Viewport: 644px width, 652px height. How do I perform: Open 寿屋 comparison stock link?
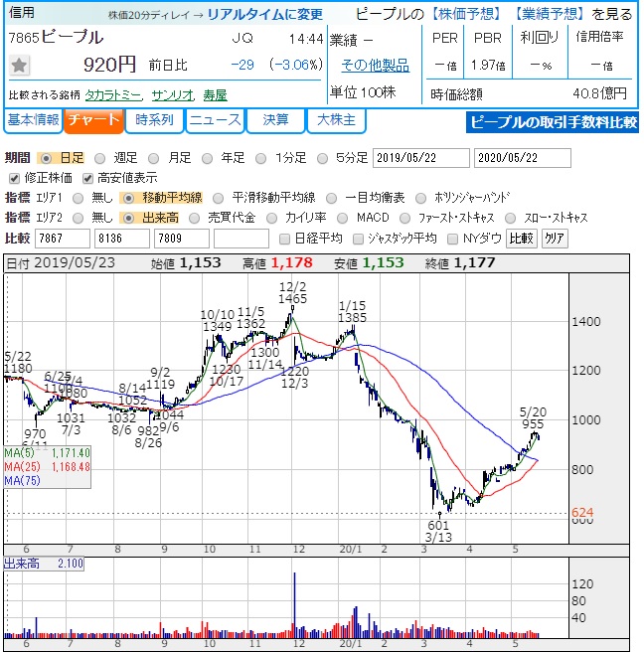coord(215,95)
